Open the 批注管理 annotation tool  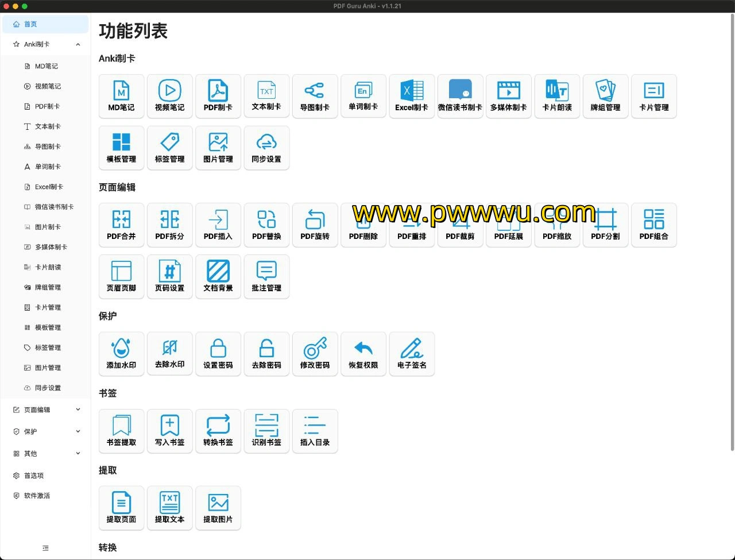coord(266,276)
